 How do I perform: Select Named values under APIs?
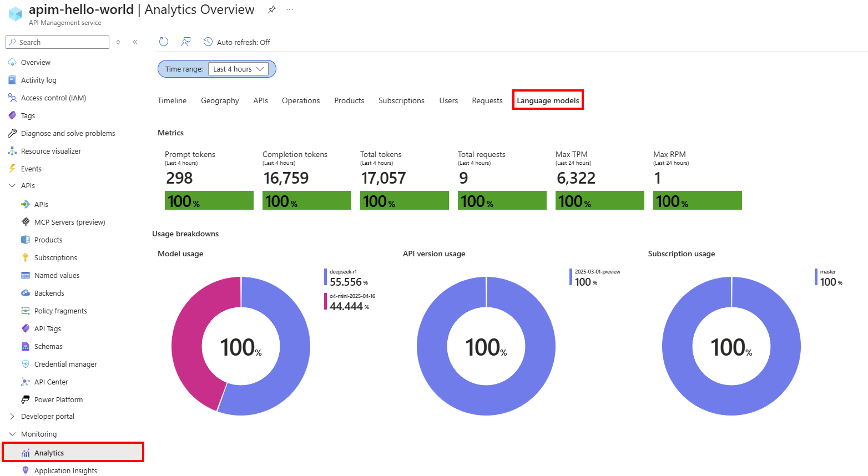[57, 275]
